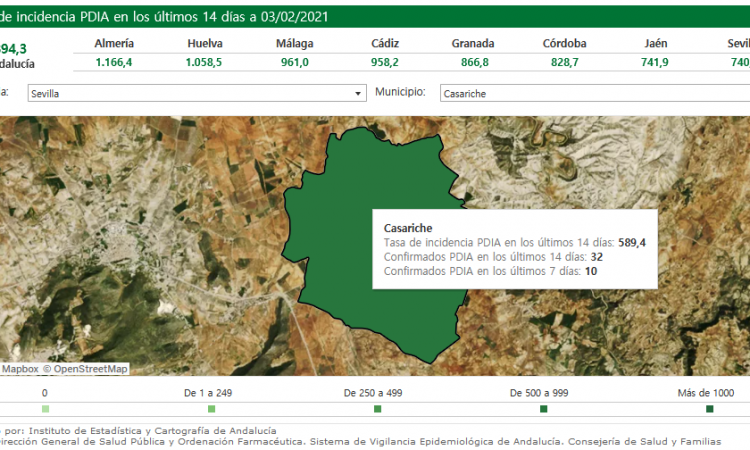Select the 'De 250 a 499' legend swatch
This screenshot has height=450, width=750.
[x=377, y=409]
